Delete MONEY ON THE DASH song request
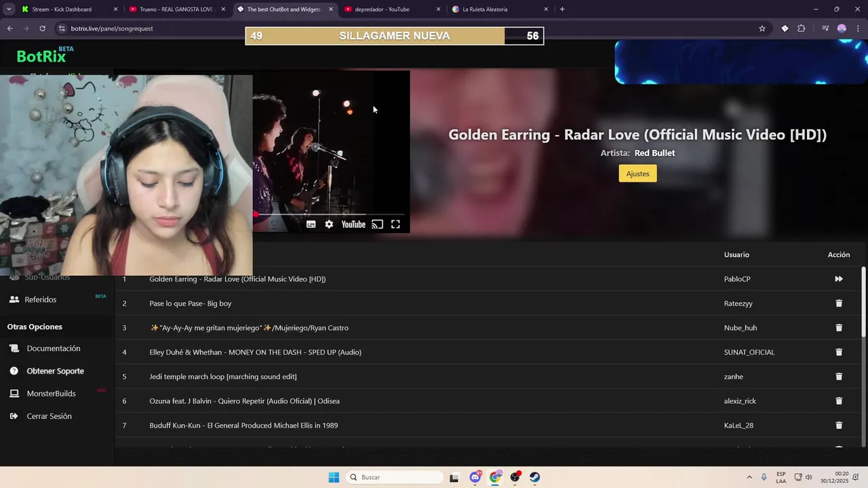Viewport: 868px width, 488px height. [839, 352]
